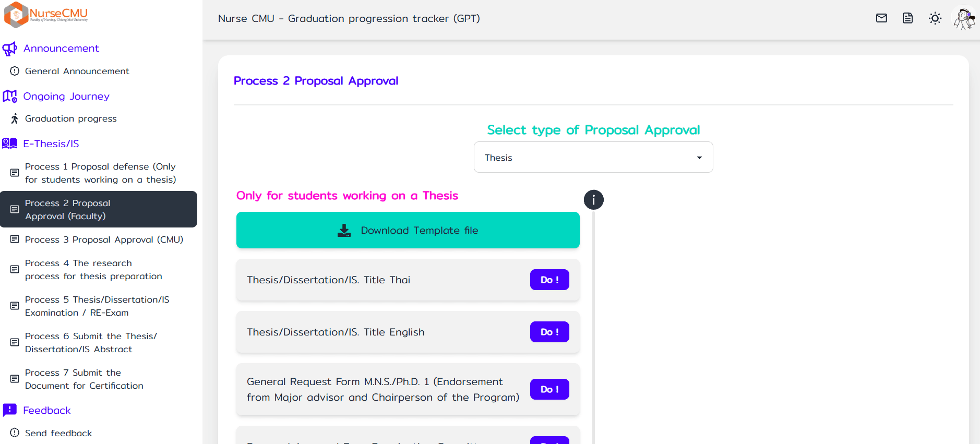Open the mail envelope icon in header

[881, 18]
